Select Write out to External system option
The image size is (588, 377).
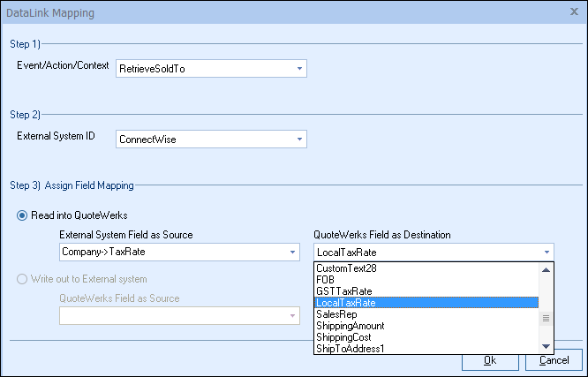23,280
